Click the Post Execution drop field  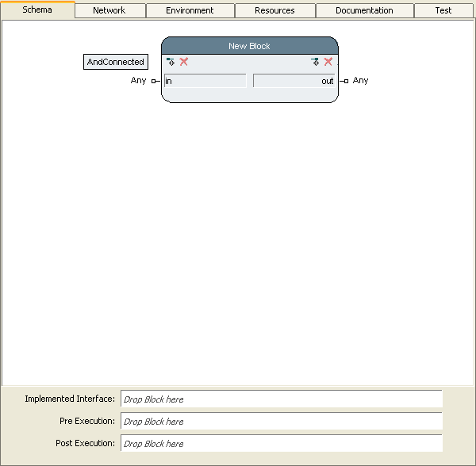(x=281, y=444)
